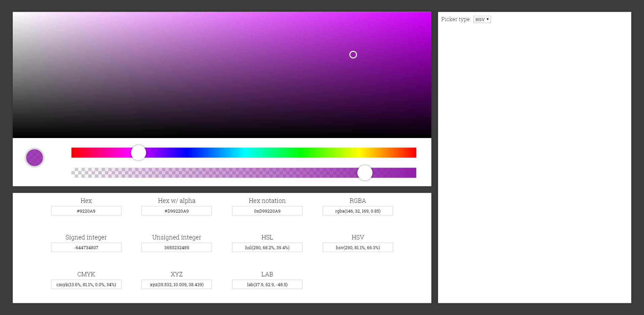Click the XYZ value field
This screenshot has height=315, width=644.
(177, 284)
